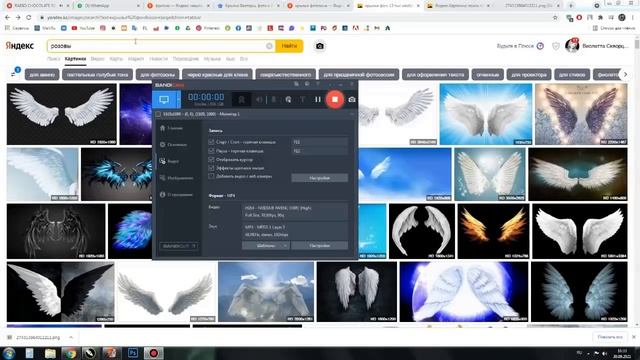Pause the Bandicam recording
This screenshot has height=360, width=640.
(318, 99)
